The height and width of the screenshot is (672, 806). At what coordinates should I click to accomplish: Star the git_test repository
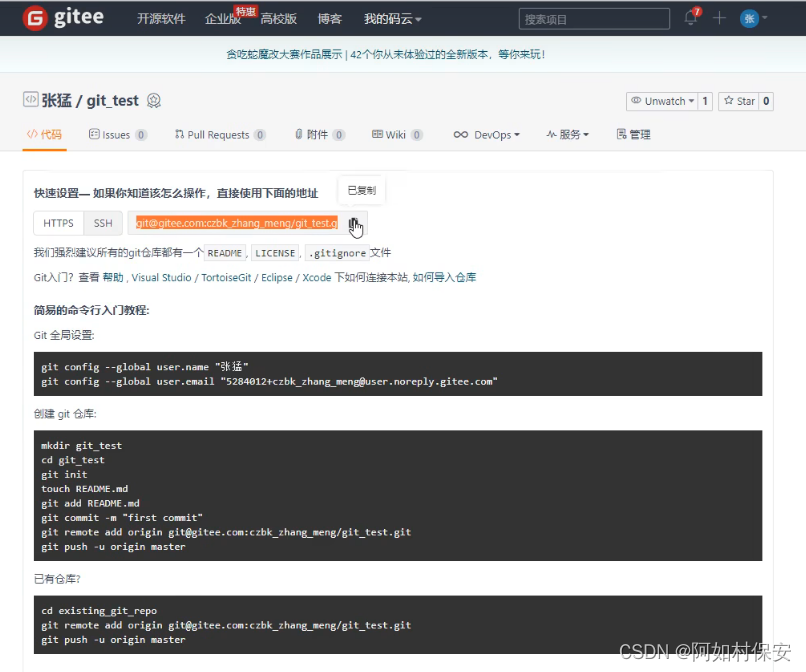[739, 100]
